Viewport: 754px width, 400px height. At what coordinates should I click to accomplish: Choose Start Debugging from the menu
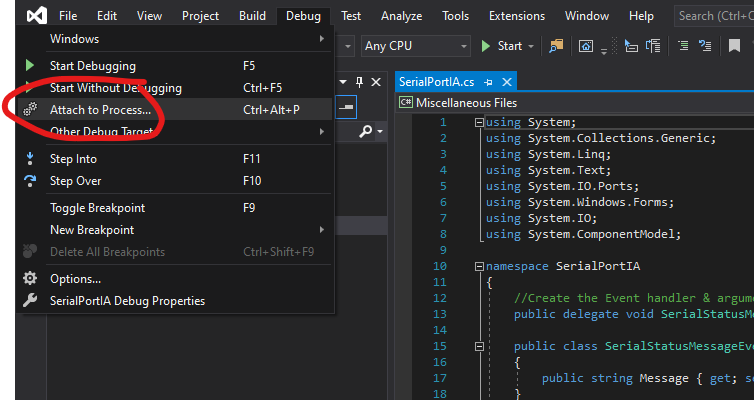175,66
